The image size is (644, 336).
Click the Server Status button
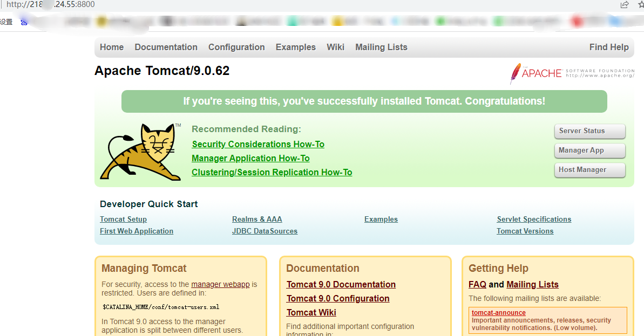click(x=590, y=131)
